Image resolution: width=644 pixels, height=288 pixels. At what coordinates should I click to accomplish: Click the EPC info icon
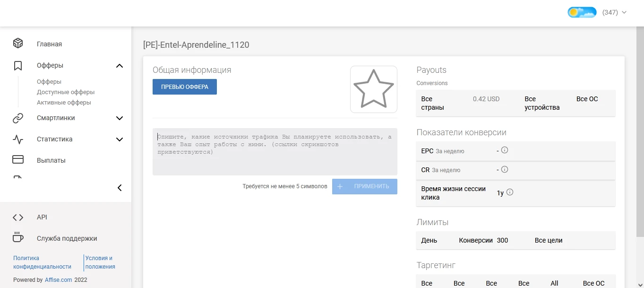[x=505, y=150]
